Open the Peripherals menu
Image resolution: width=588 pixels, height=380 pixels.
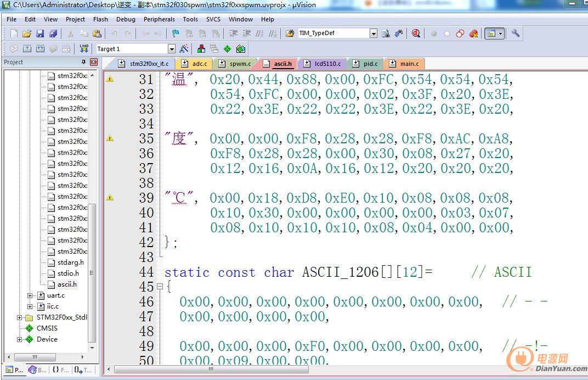point(159,19)
